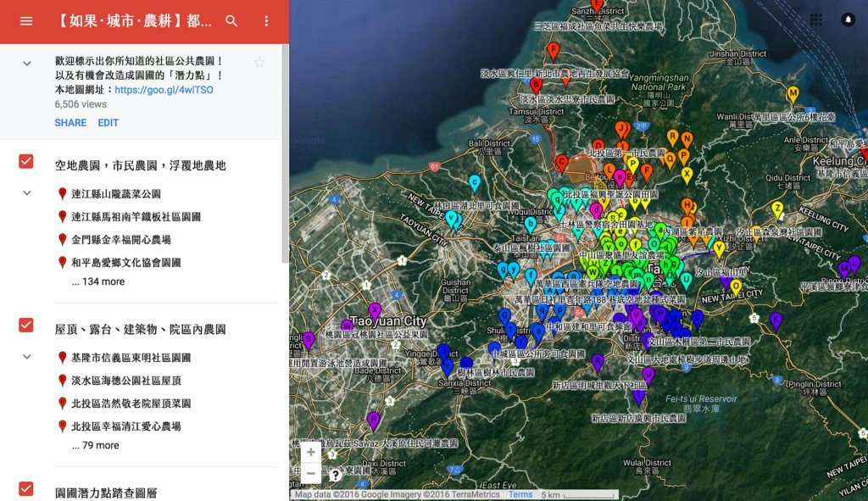Select list item 淡水區海德公園社區屋頂
Screen dimensions: 868x501
(x=125, y=381)
